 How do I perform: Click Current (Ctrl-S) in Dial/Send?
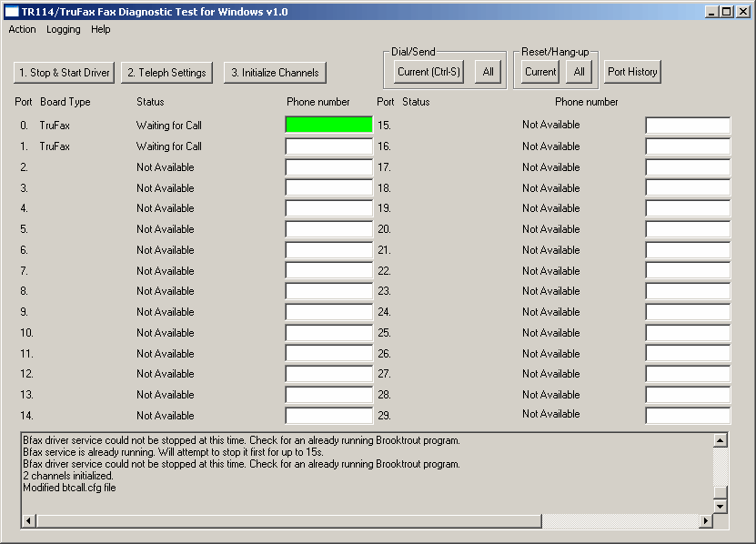point(428,72)
